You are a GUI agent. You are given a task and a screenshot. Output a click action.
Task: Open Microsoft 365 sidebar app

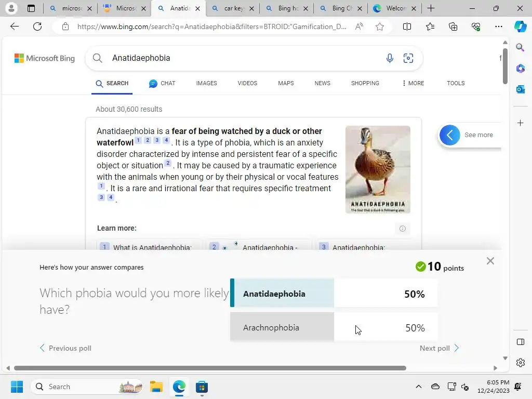click(x=520, y=69)
